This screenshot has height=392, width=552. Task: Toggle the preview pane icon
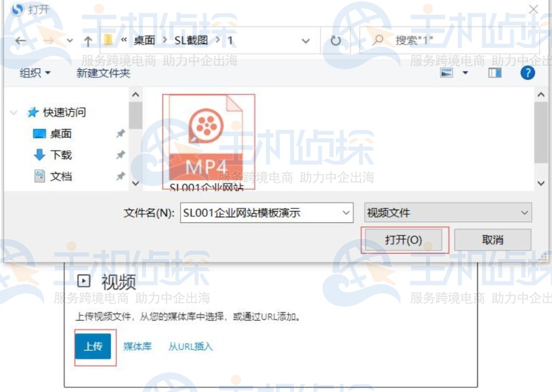pyautogui.click(x=495, y=73)
